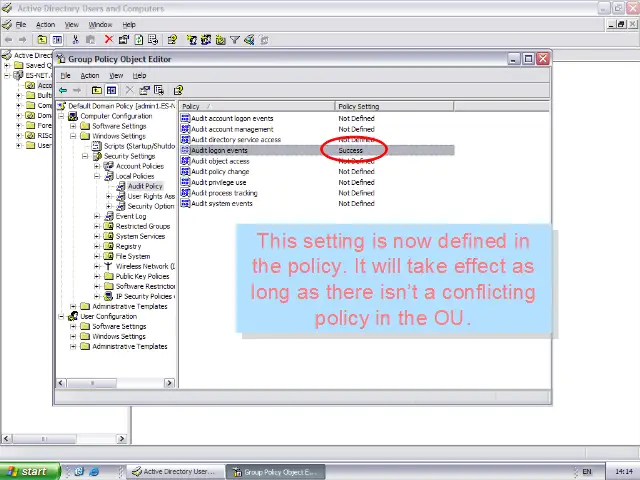The image size is (640, 480).
Task: Click the Help icon in Active Directory toolbar
Action: coord(172,40)
